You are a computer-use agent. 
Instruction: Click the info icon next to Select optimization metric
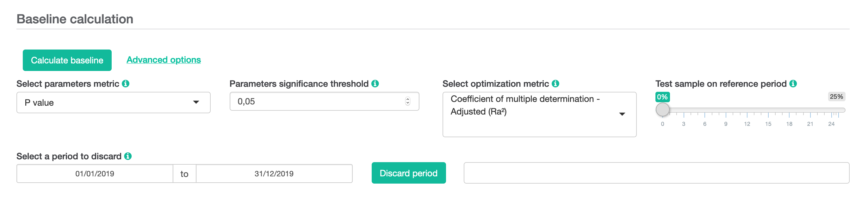pos(556,83)
